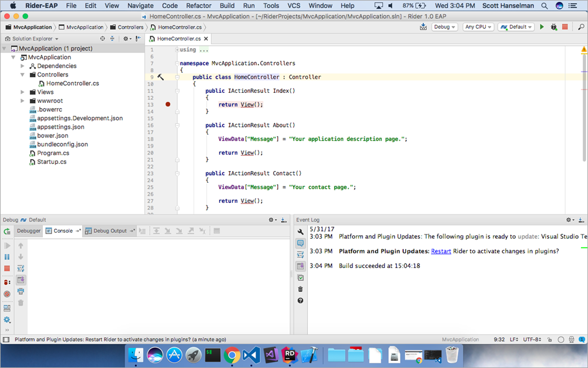Hide the Solution Explorer panel

tap(139, 39)
